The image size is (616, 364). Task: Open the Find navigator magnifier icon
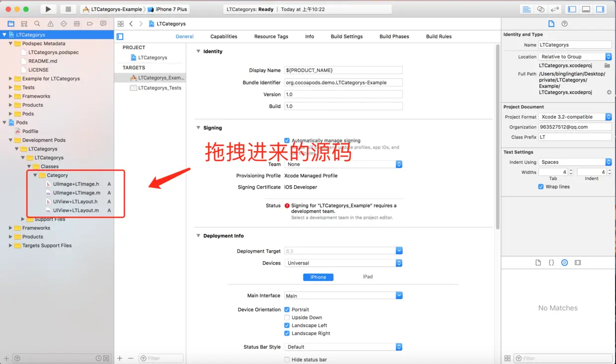[x=37, y=24]
